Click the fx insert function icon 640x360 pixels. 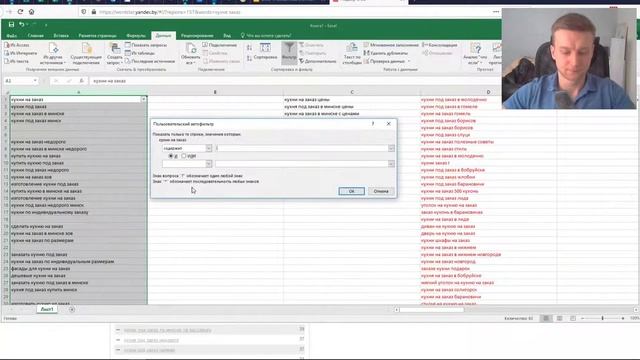click(82, 81)
